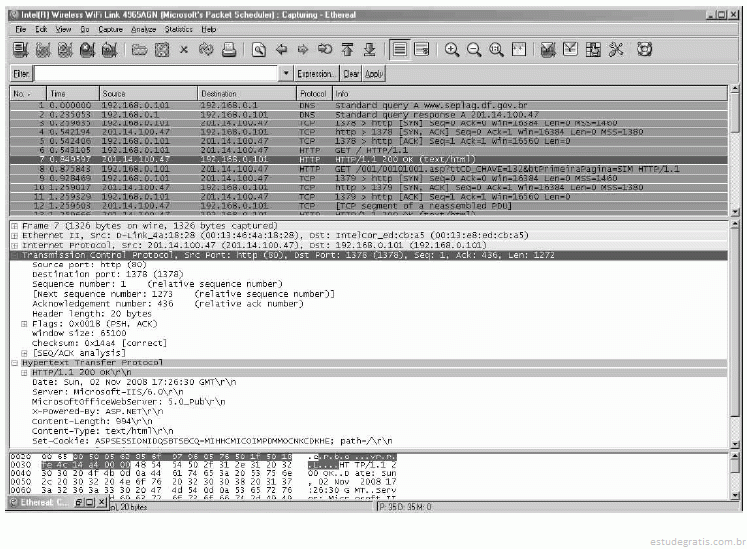Screen dimensions: 747x549
Task: Focus the display filter text field
Action: click(x=156, y=74)
